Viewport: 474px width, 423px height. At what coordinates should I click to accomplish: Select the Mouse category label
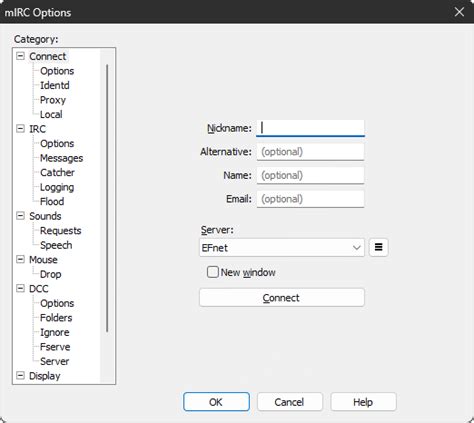(43, 260)
